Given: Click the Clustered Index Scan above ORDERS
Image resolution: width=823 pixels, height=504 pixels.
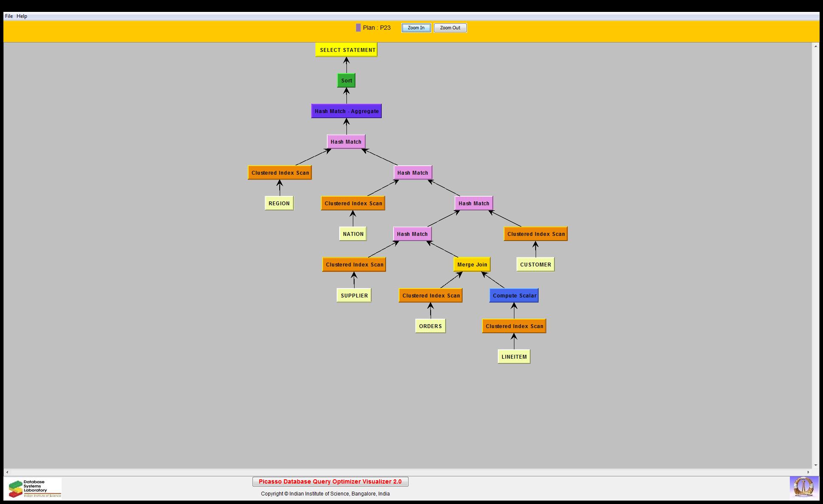Looking at the screenshot, I should (x=431, y=295).
